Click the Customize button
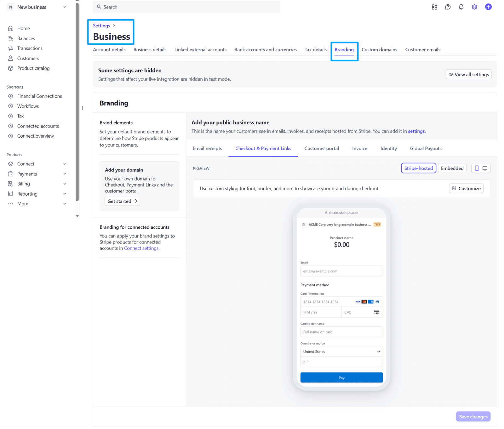Screen dimensions: 504x429 [466, 188]
